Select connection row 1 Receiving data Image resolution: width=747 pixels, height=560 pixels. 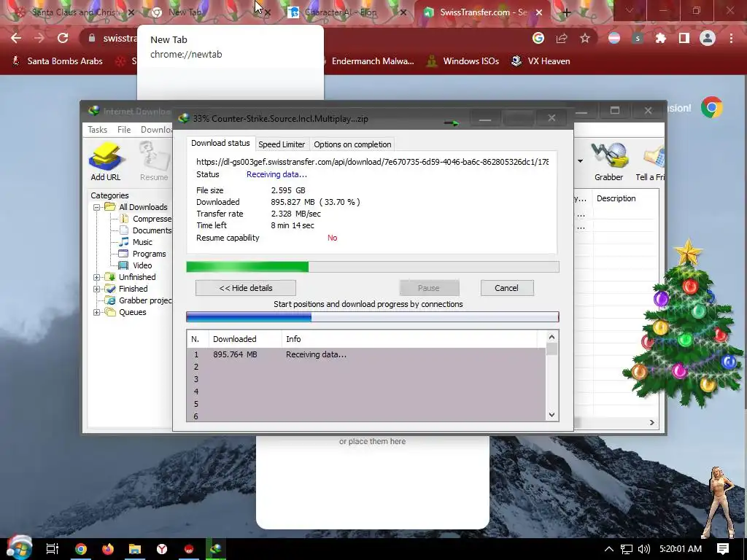[x=366, y=355]
